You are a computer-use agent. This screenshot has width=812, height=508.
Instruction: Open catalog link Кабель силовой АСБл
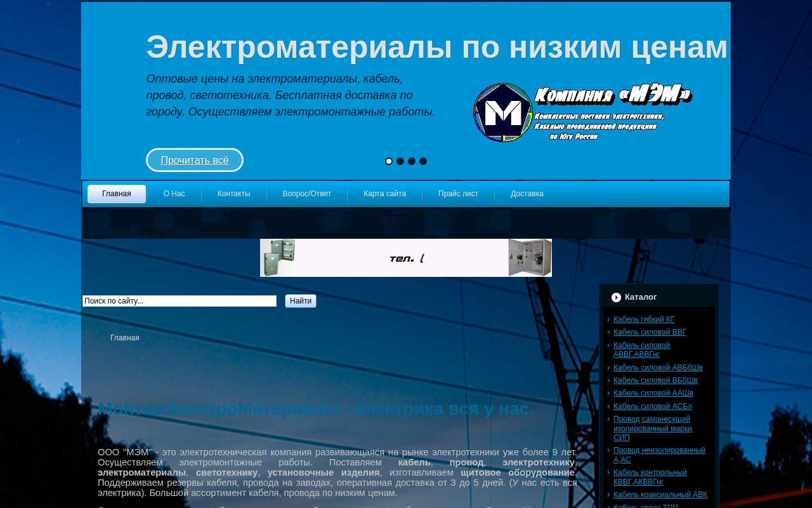[653, 406]
